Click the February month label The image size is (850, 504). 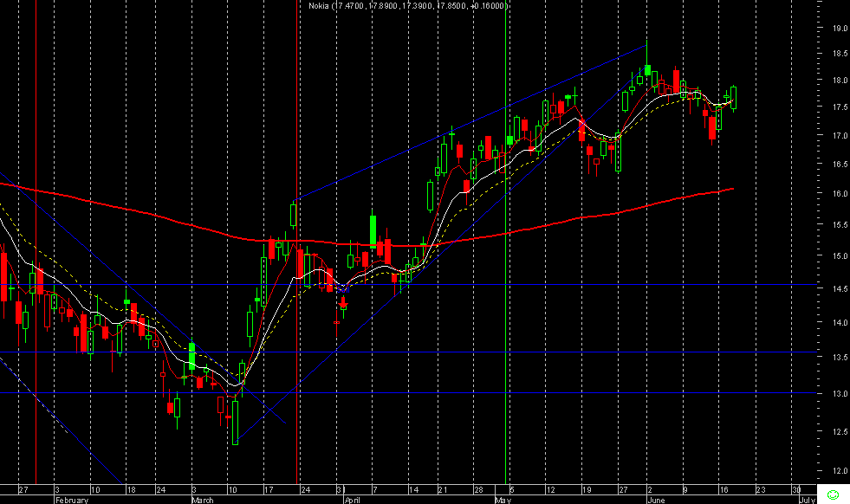(x=72, y=500)
